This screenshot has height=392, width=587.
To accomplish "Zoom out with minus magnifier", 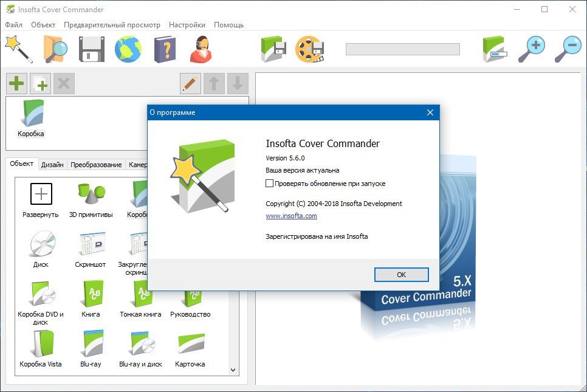I will (568, 49).
